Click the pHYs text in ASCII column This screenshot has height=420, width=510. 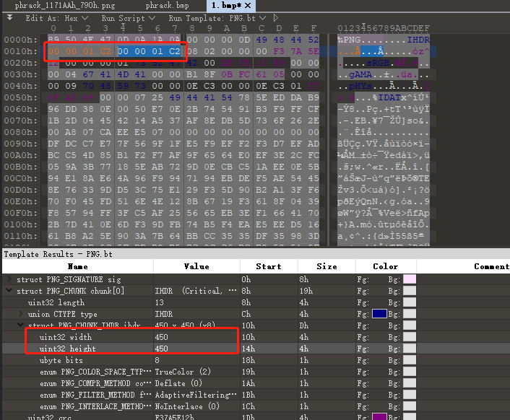click(360, 86)
